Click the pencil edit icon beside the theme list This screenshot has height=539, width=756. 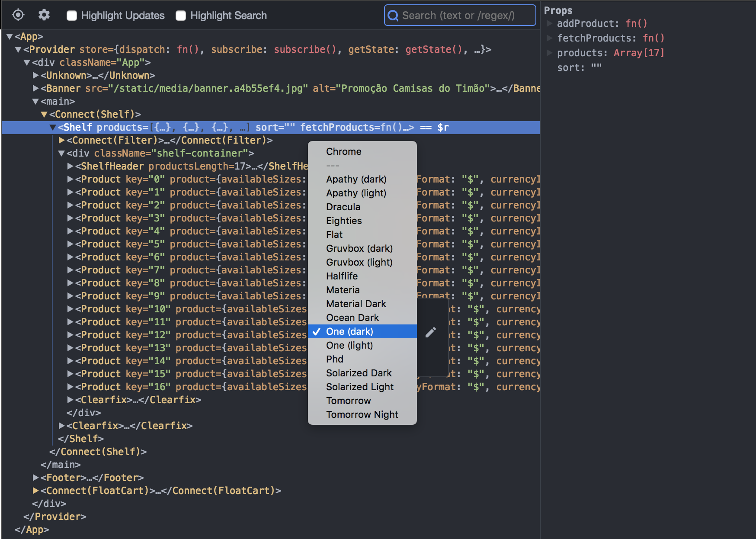point(430,331)
